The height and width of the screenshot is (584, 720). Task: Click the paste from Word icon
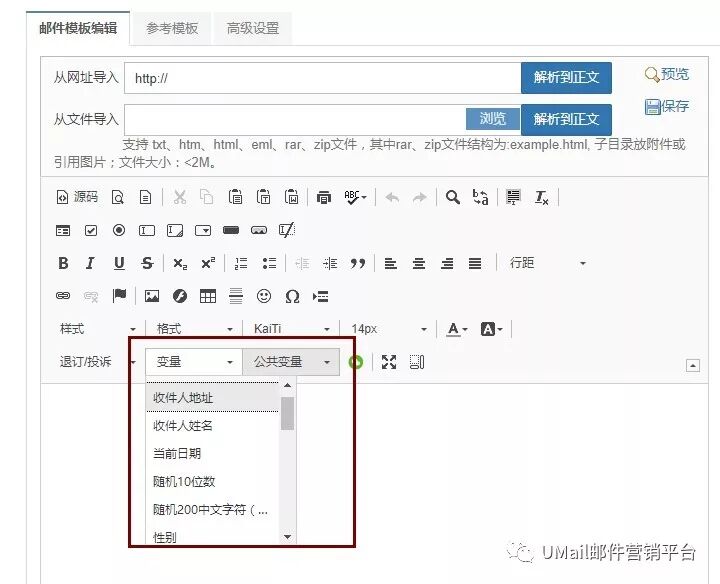[x=292, y=197]
